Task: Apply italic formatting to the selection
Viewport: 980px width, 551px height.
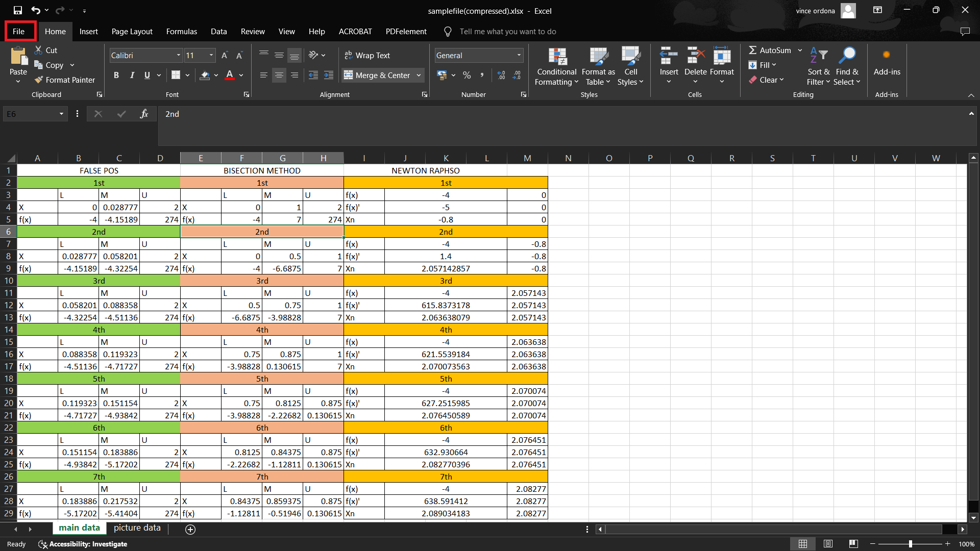Action: tap(132, 75)
